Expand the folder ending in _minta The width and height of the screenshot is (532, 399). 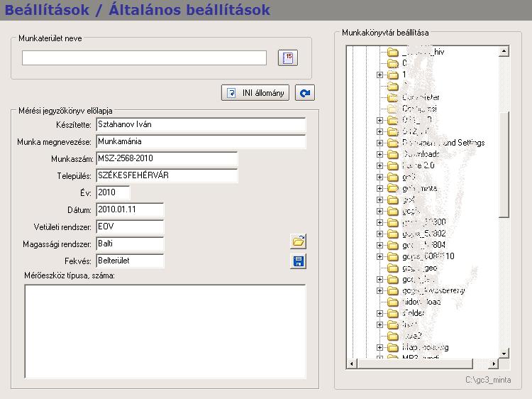(379, 188)
